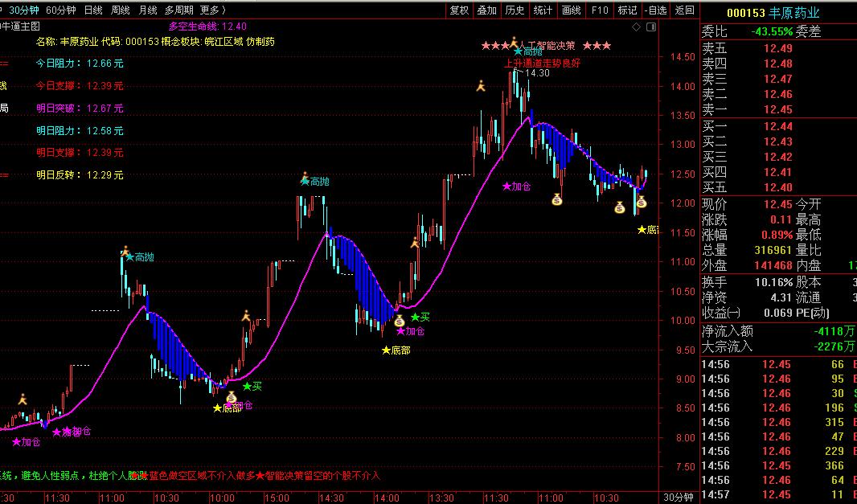The width and height of the screenshot is (857, 504).
Task: Click the 加仓 star marker at the chart's far left bottom
Action: point(27,441)
